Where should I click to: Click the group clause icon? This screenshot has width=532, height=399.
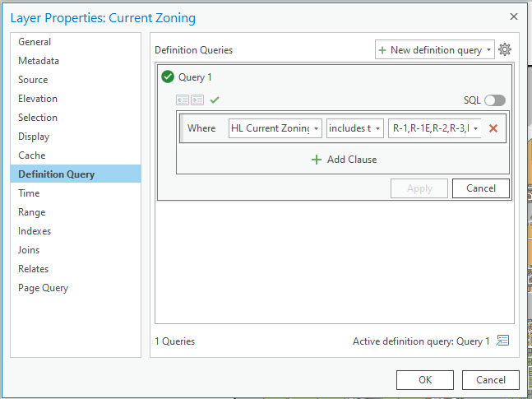point(197,100)
